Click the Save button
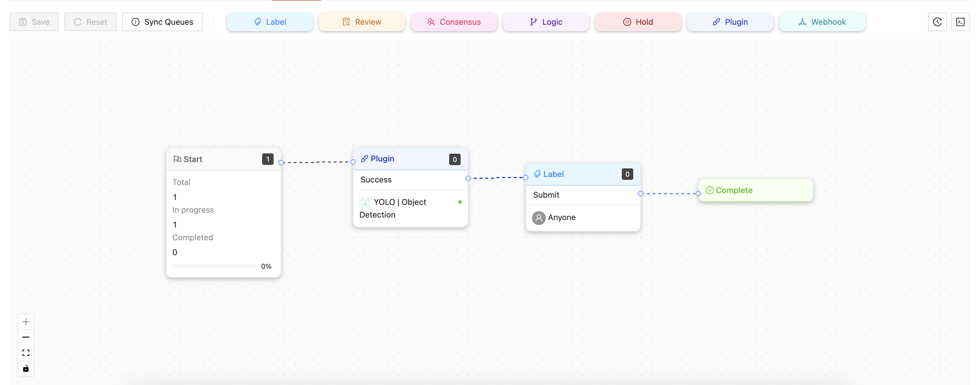This screenshot has width=980, height=385. pyautogui.click(x=34, y=22)
